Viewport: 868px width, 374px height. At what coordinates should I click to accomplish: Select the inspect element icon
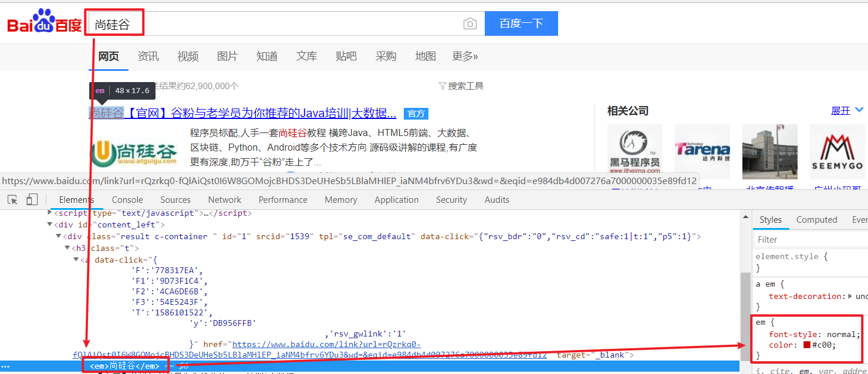point(12,200)
